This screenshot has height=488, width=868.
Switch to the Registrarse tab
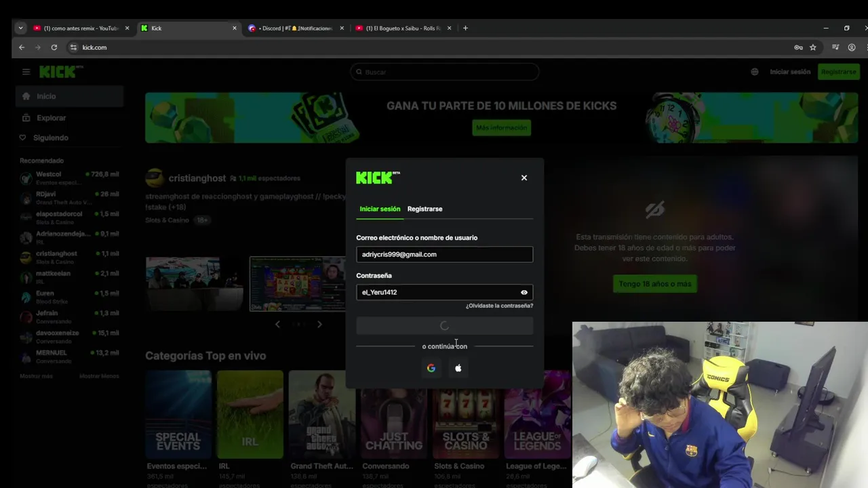tap(425, 209)
